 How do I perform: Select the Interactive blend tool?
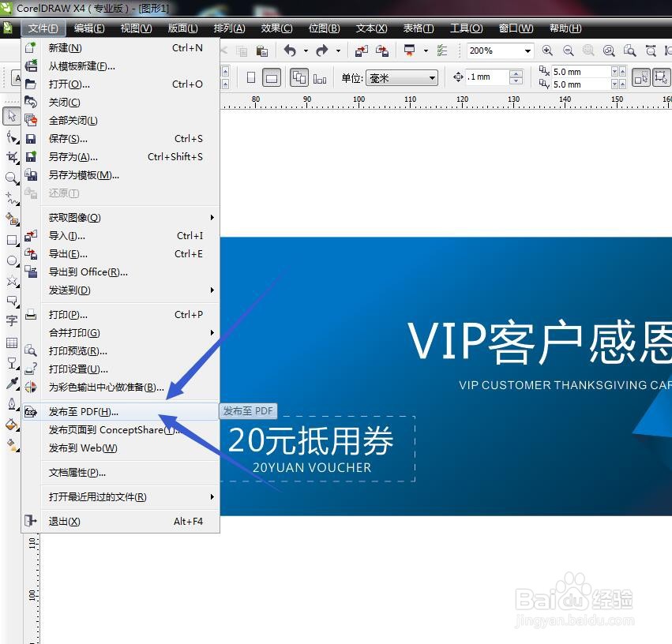point(12,363)
